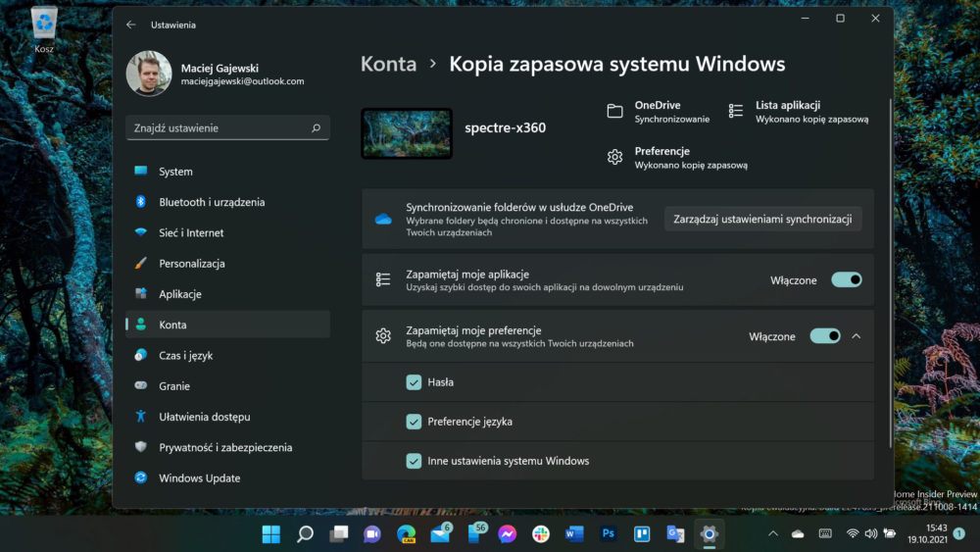The width and height of the screenshot is (980, 552).
Task: Click Settings gear on taskbar
Action: tap(709, 534)
